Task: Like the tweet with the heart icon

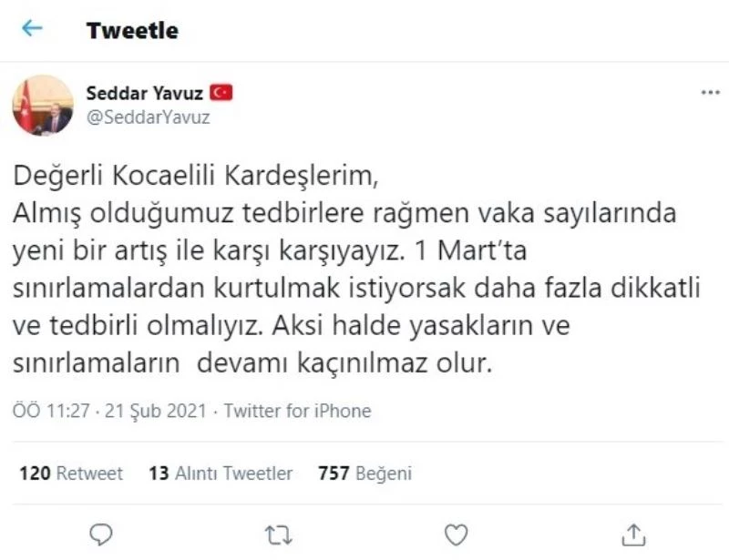Action: [455, 533]
